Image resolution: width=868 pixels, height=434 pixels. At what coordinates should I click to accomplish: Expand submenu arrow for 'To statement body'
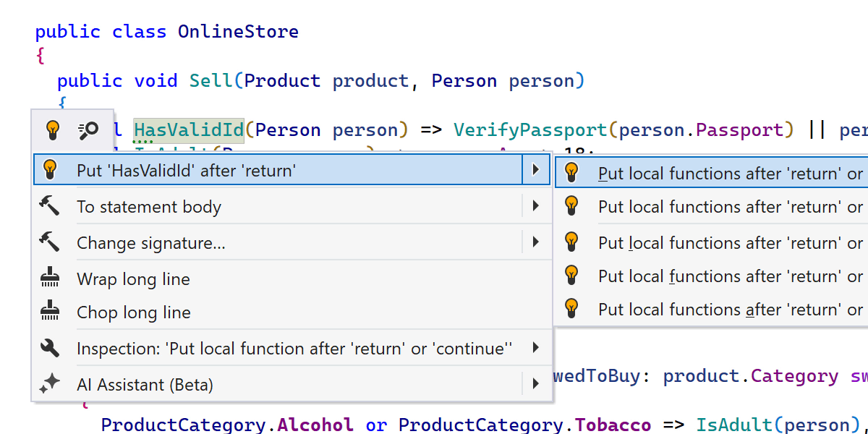[535, 206]
